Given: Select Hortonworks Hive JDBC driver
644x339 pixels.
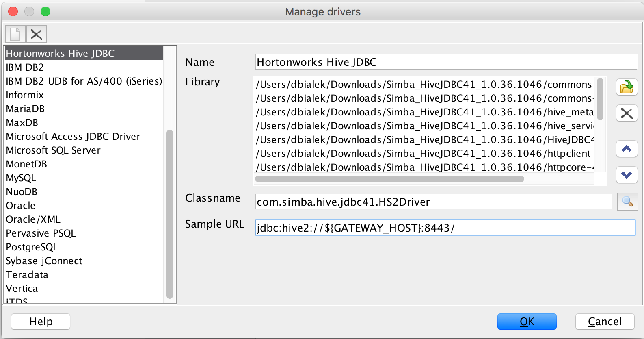Looking at the screenshot, I should tap(84, 53).
